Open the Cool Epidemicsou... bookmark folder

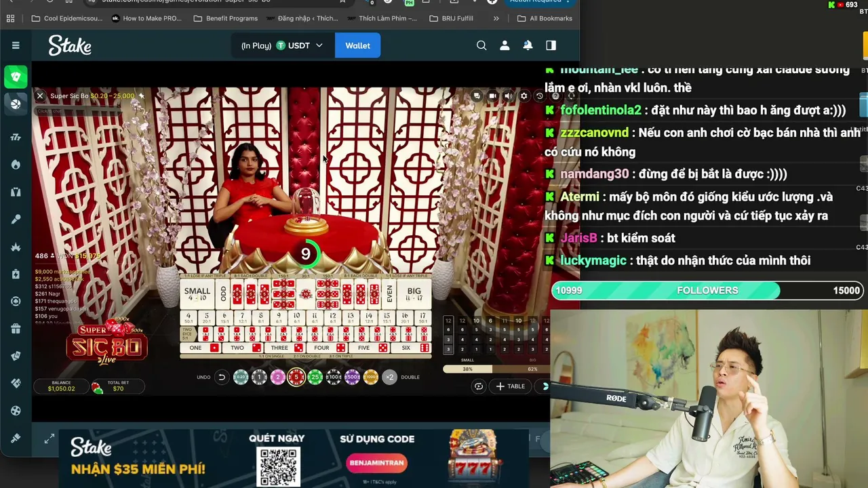pos(66,18)
